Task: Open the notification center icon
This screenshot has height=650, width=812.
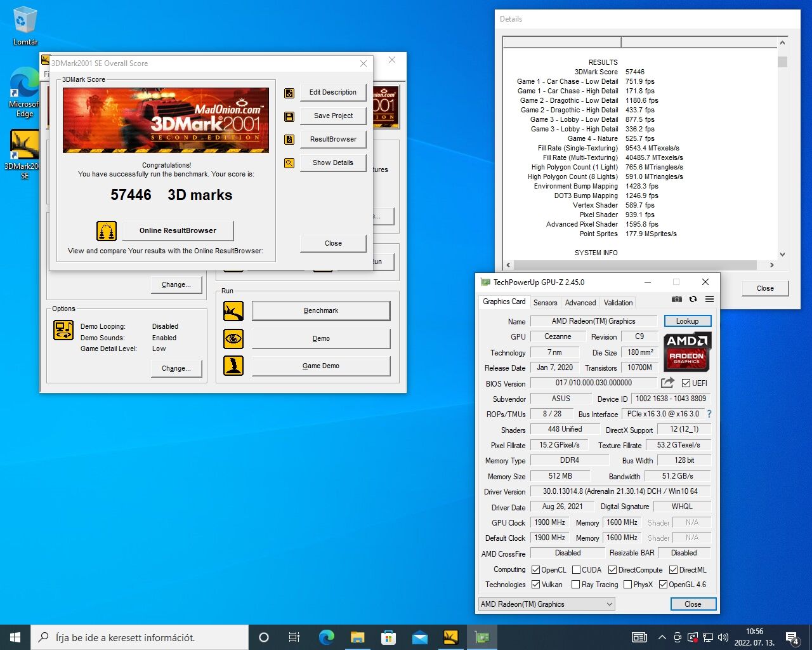Action: coord(792,637)
